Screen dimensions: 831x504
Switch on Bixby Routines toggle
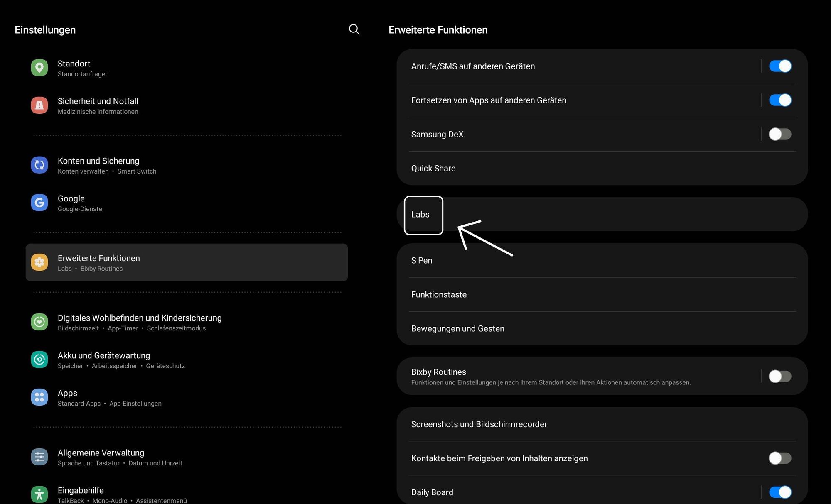[780, 377]
